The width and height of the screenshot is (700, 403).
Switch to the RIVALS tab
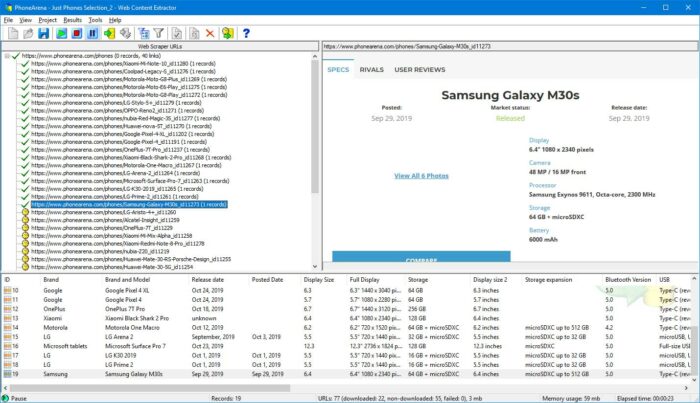click(x=371, y=70)
